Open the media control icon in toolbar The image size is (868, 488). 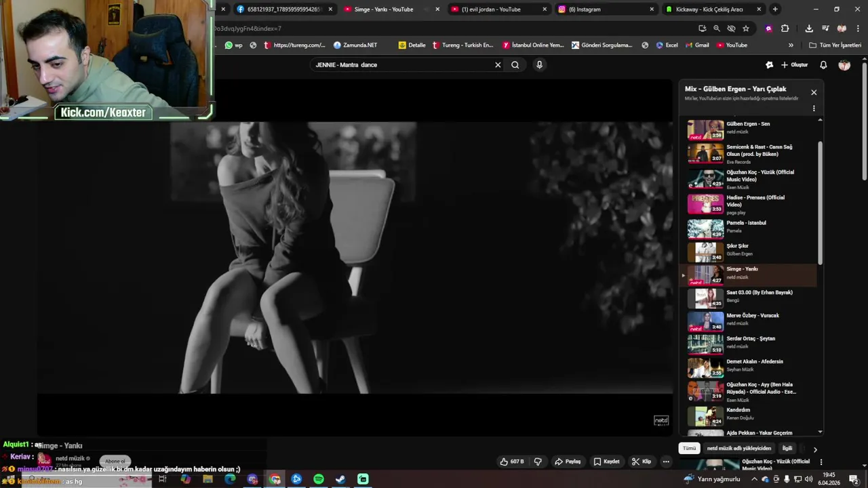825,28
